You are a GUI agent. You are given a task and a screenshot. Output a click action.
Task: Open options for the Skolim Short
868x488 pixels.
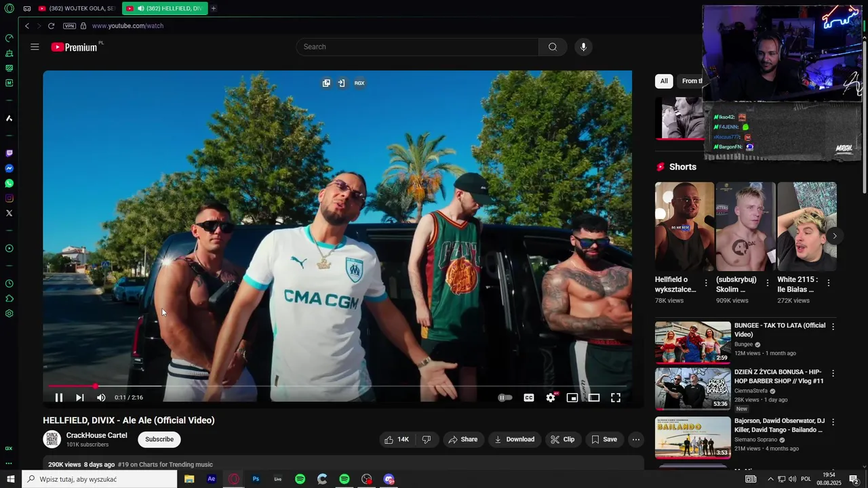pos(767,283)
